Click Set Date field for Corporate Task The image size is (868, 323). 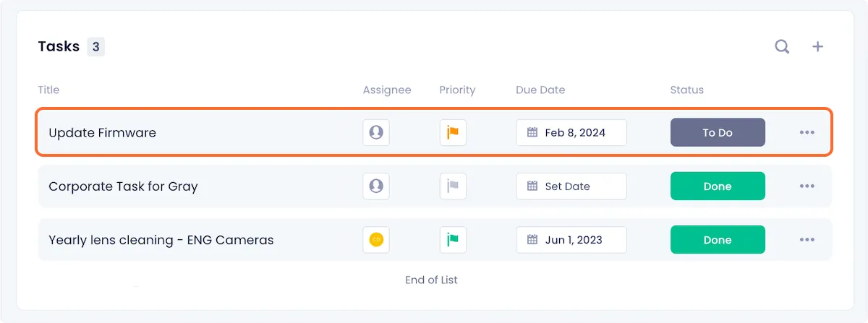[x=571, y=186]
